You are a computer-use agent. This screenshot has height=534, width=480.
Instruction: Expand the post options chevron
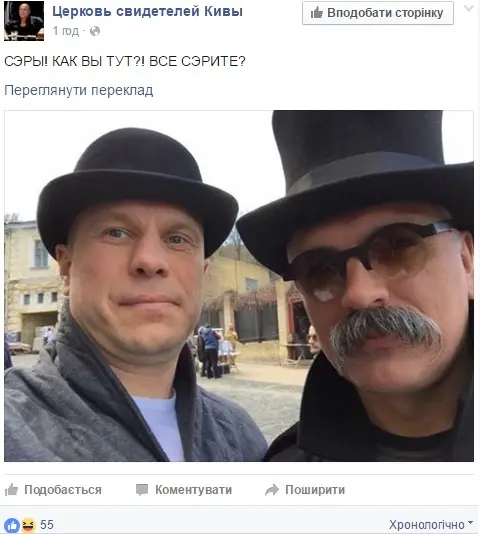click(469, 8)
